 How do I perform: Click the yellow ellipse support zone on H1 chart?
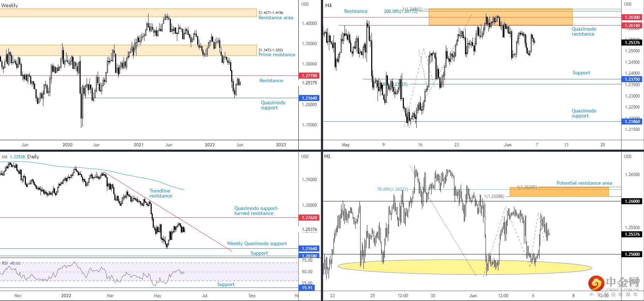465,267
